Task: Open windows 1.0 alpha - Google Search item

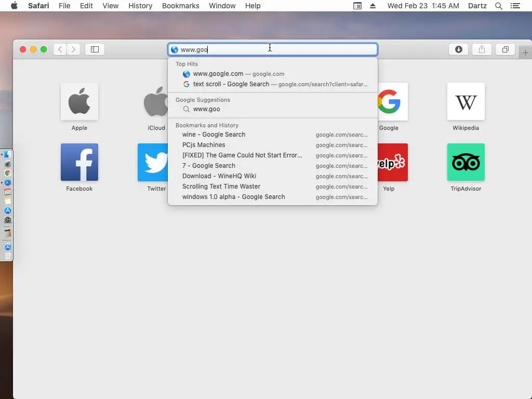Action: (273, 197)
